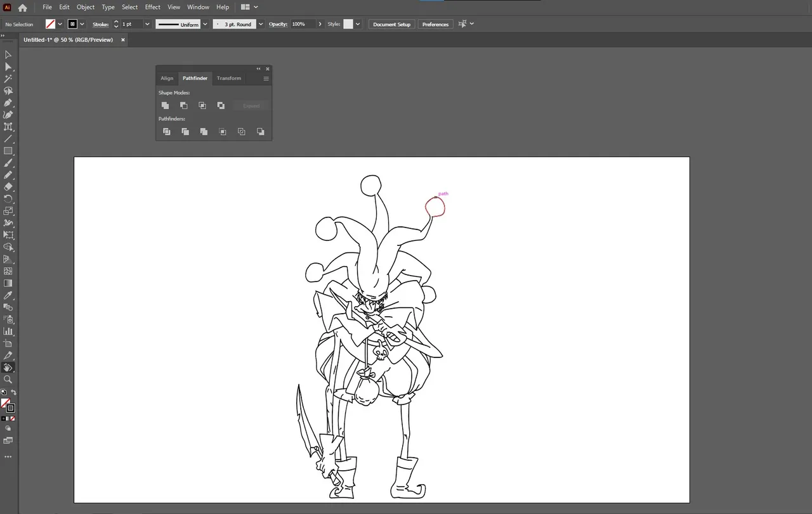
Task: Open the 3 pt. Round brush dropdown
Action: [x=261, y=24]
